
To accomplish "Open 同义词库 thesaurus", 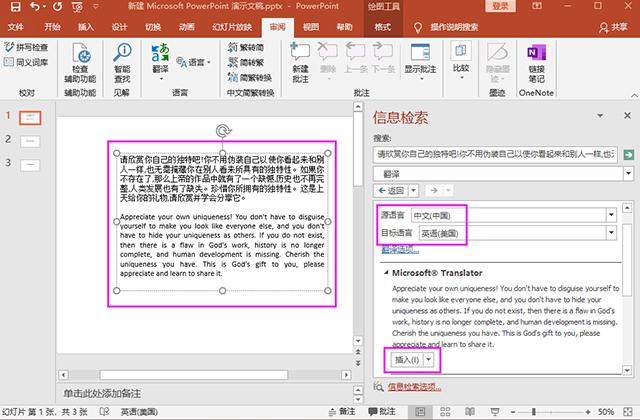I will tap(27, 62).
